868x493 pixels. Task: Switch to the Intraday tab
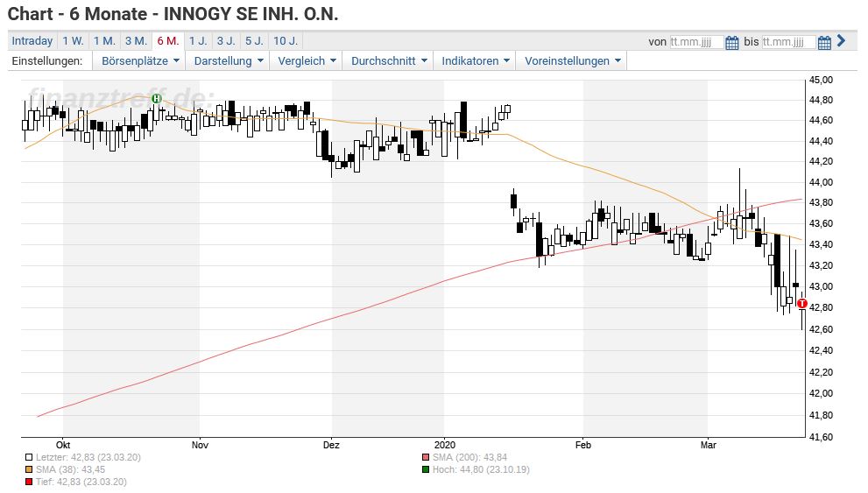[x=32, y=41]
